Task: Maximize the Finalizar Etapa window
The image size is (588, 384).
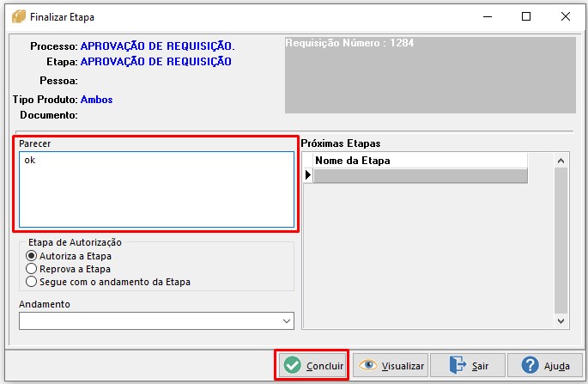Action: [526, 16]
